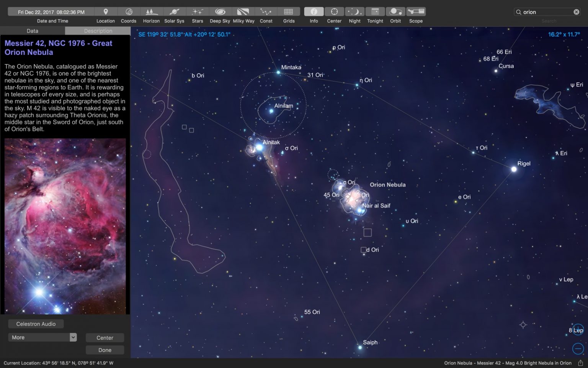Switch to the Data tab
Image resolution: width=588 pixels, height=368 pixels.
coord(33,31)
